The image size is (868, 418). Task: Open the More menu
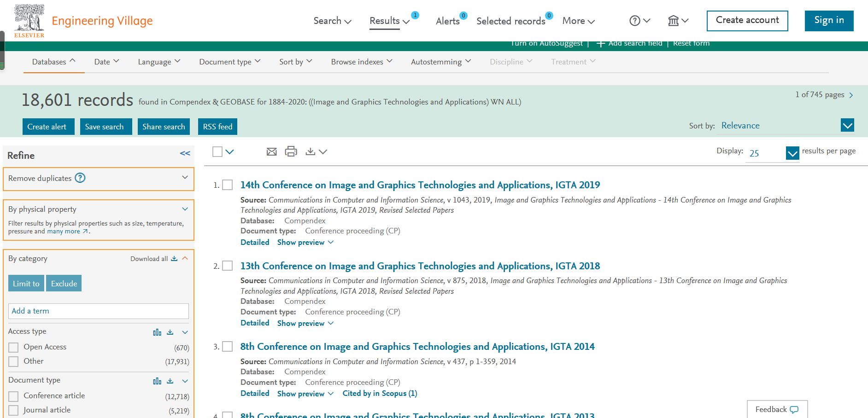[579, 21]
